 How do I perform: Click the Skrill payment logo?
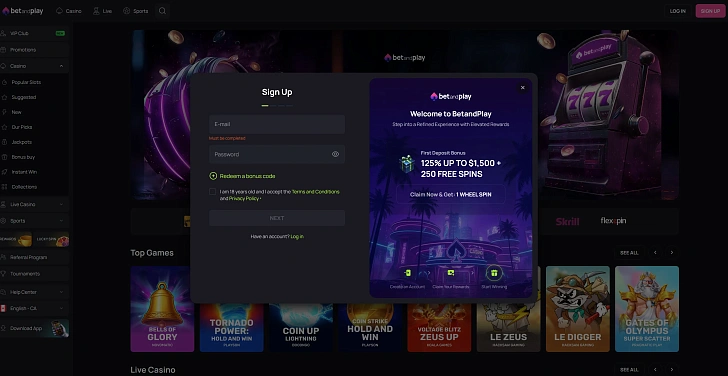567,221
